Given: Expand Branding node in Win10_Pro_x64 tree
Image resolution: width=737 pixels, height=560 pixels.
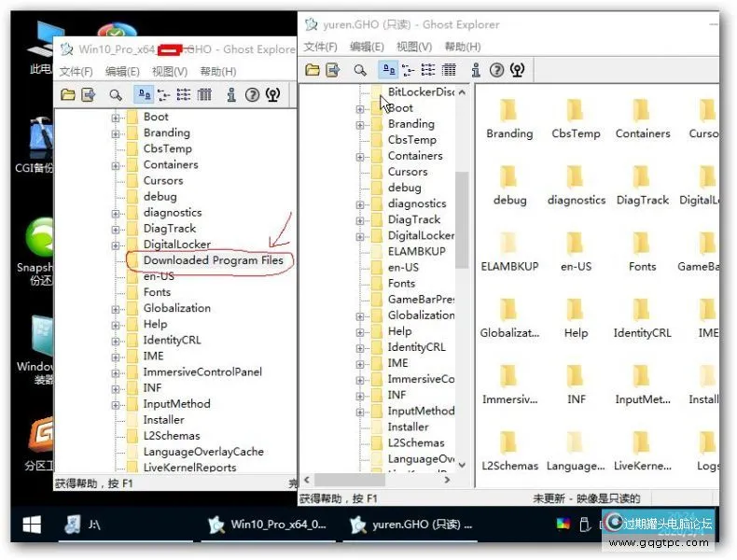Looking at the screenshot, I should pyautogui.click(x=116, y=133).
